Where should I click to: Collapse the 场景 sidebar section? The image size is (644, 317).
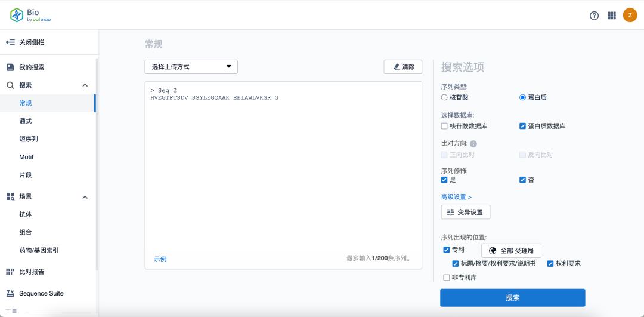(x=85, y=197)
